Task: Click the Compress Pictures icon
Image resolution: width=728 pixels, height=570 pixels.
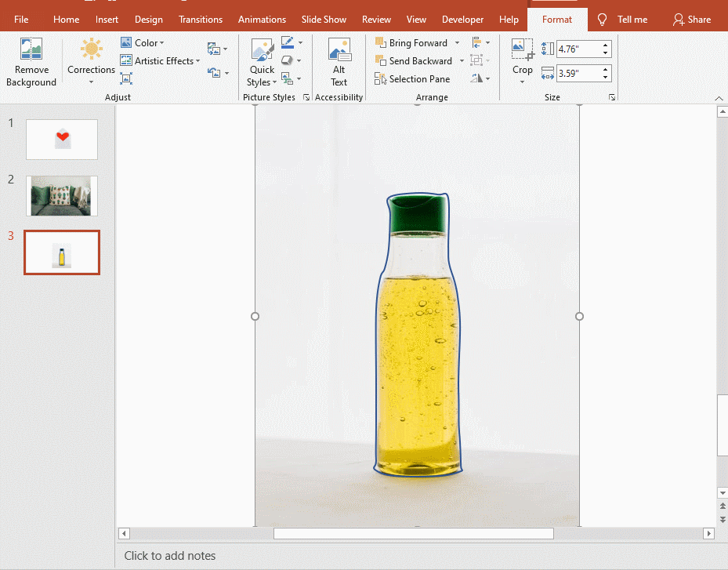Action: coord(126,78)
